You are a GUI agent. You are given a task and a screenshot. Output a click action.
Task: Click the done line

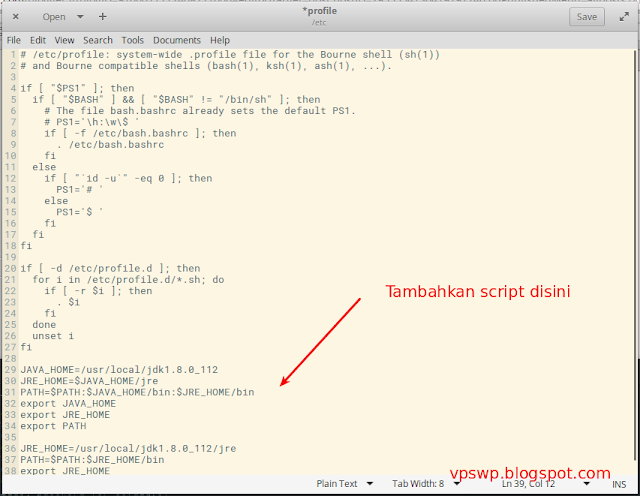pos(44,325)
